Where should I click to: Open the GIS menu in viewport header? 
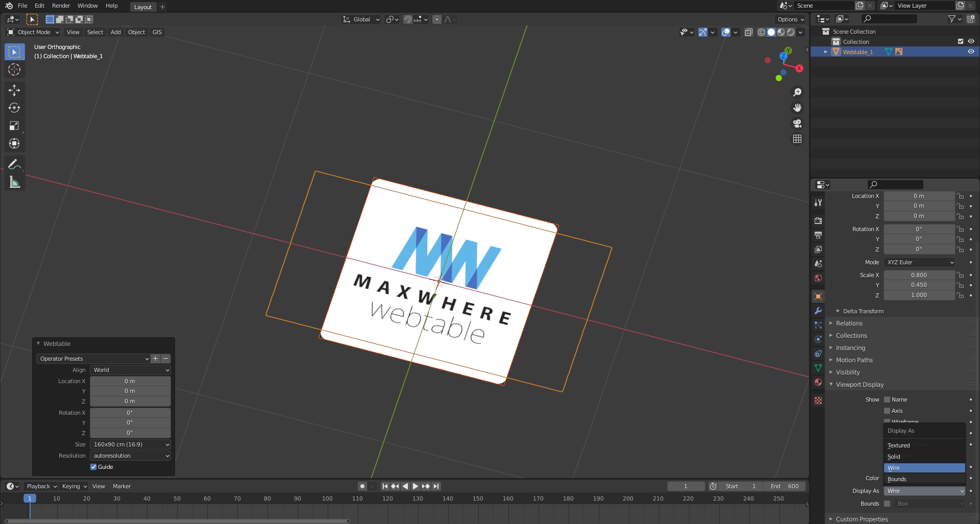[157, 32]
